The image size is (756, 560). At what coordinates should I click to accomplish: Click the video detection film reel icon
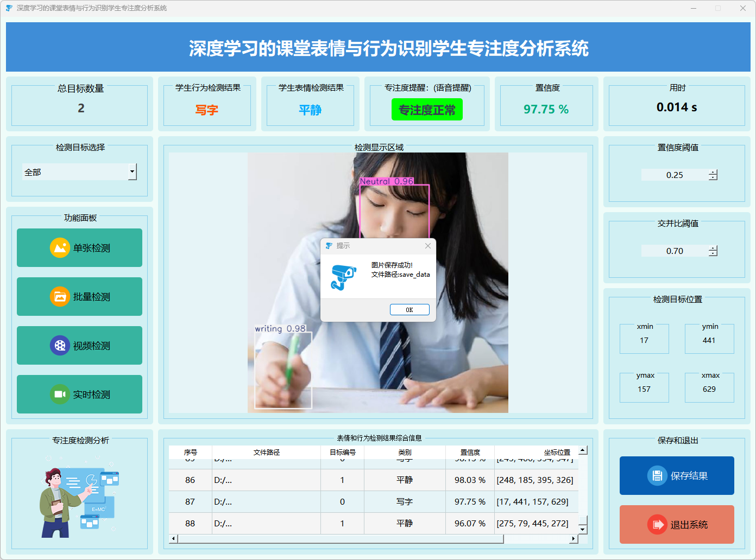point(60,346)
